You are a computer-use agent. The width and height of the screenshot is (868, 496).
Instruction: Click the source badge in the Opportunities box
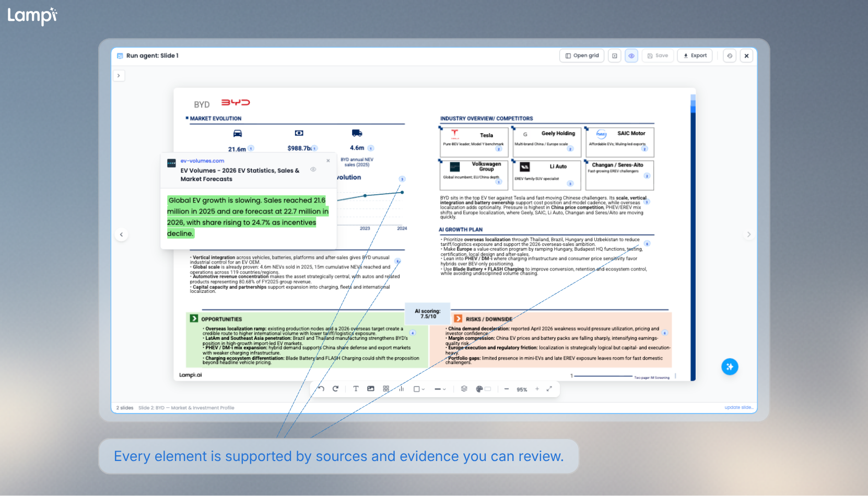(x=413, y=333)
